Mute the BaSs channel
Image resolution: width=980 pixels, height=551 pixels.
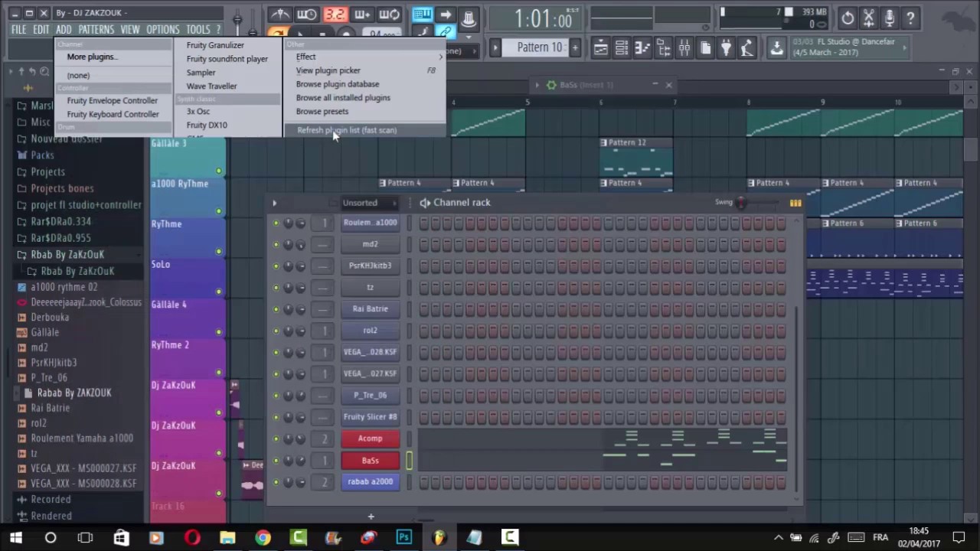pyautogui.click(x=276, y=460)
